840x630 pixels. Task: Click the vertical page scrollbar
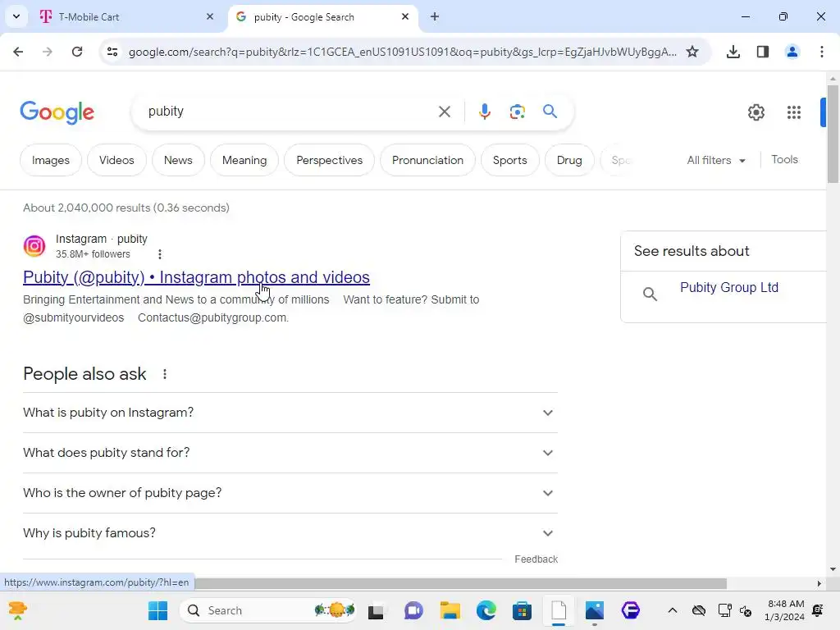click(x=833, y=133)
